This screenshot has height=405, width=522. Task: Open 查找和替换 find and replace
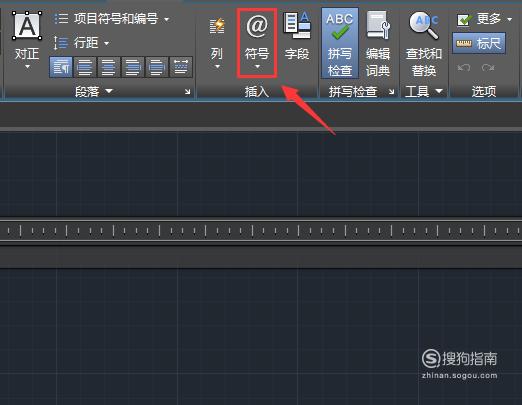click(424, 43)
